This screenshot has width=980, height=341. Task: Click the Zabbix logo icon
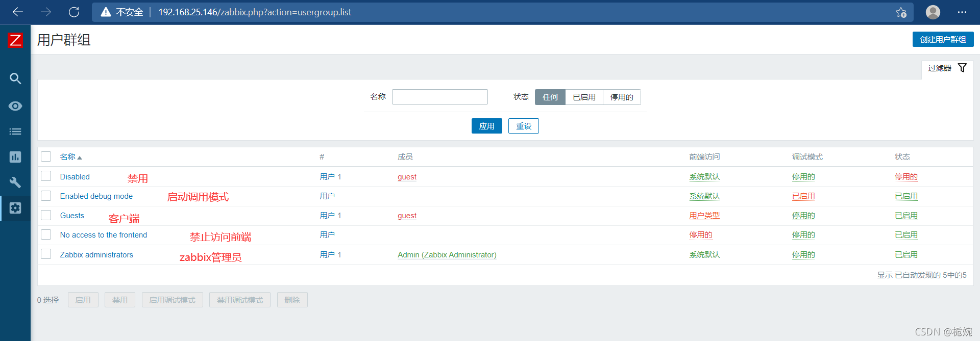[x=15, y=40]
